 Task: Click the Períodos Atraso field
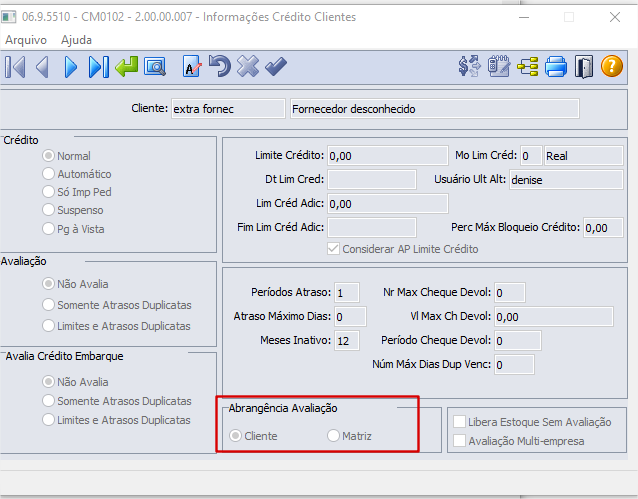pyautogui.click(x=347, y=293)
